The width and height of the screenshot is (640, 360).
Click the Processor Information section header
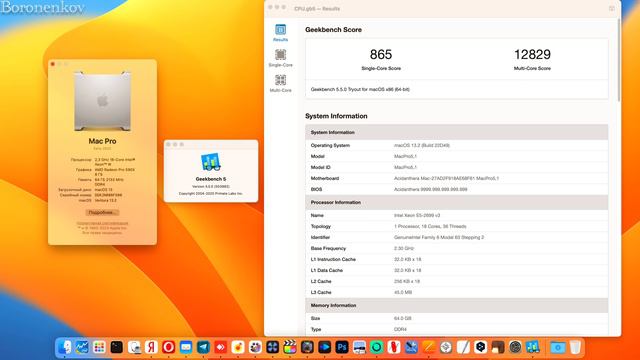[457, 202]
